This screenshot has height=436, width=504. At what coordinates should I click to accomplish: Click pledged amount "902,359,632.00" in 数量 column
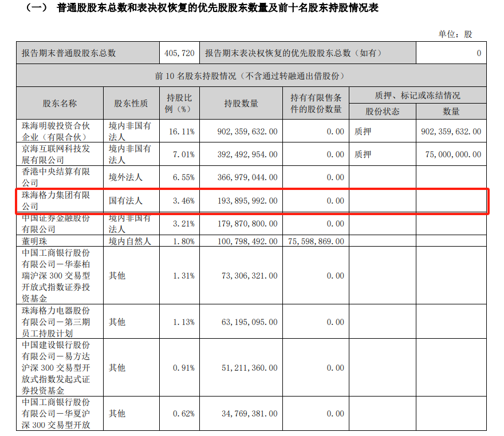click(451, 132)
